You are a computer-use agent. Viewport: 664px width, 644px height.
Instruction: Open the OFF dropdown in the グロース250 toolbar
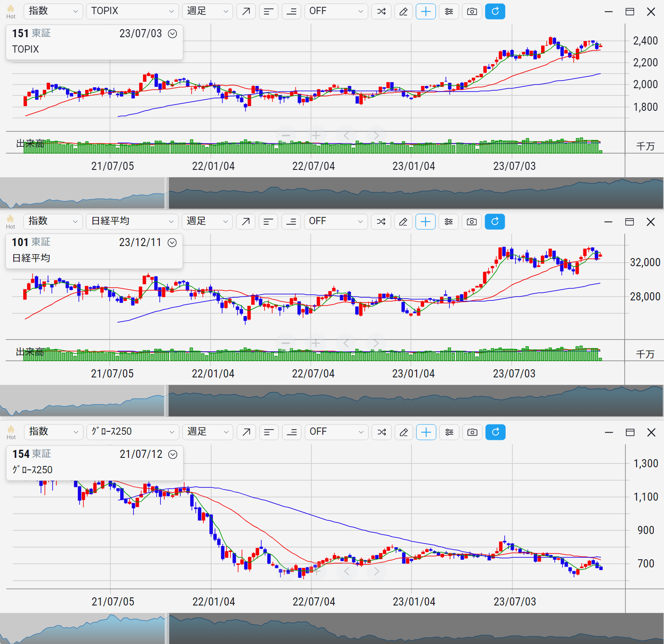point(336,432)
